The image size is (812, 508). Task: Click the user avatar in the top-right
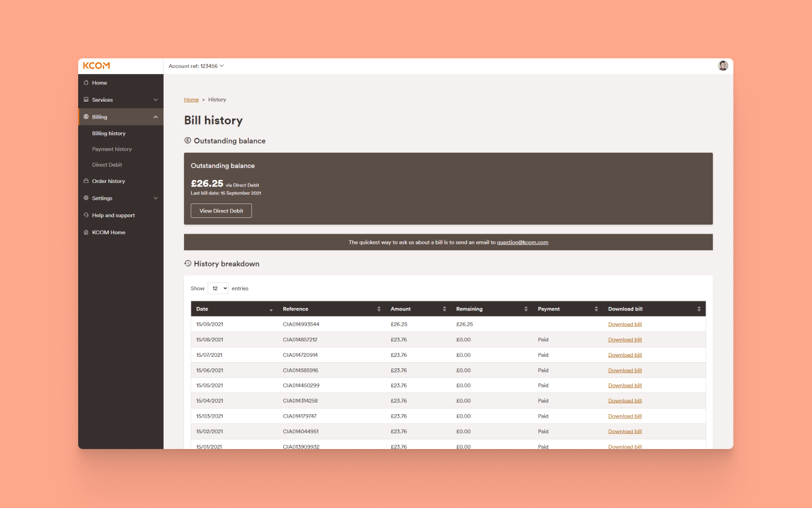coord(722,65)
